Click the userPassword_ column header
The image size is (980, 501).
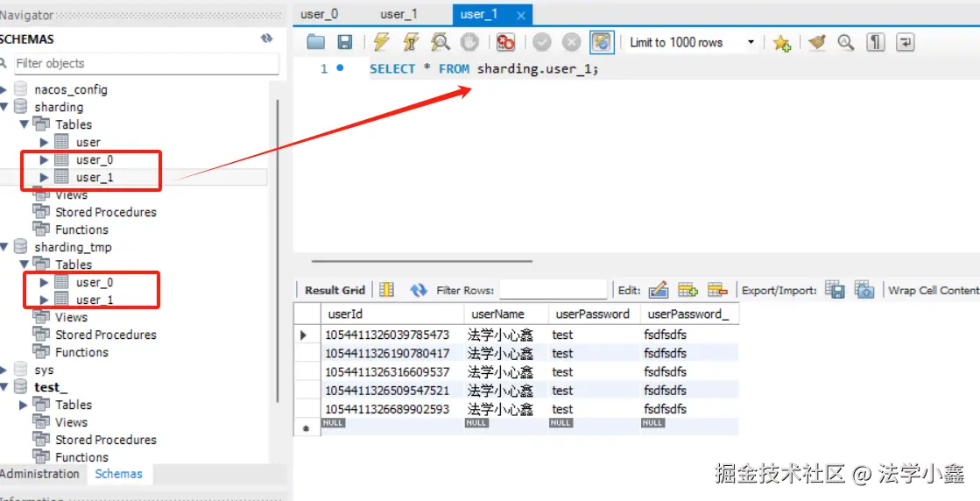click(689, 314)
